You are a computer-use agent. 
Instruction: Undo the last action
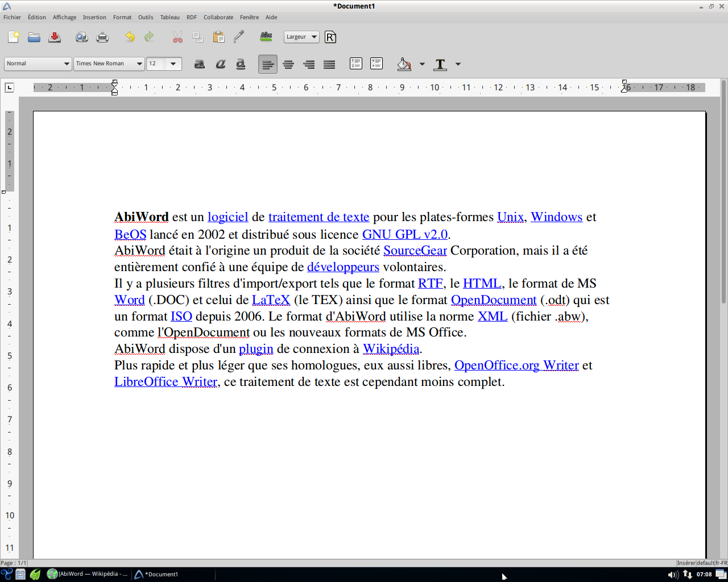(130, 37)
